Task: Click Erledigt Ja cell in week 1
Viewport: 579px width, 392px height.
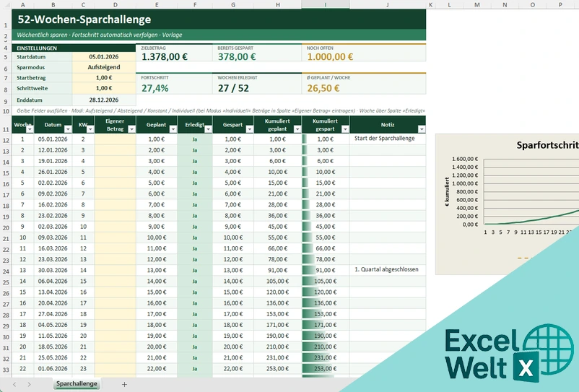Action: point(195,139)
